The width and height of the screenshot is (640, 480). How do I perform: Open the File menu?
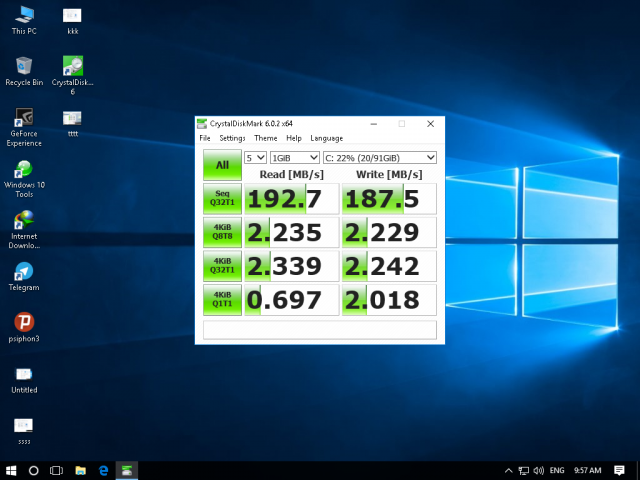point(204,138)
